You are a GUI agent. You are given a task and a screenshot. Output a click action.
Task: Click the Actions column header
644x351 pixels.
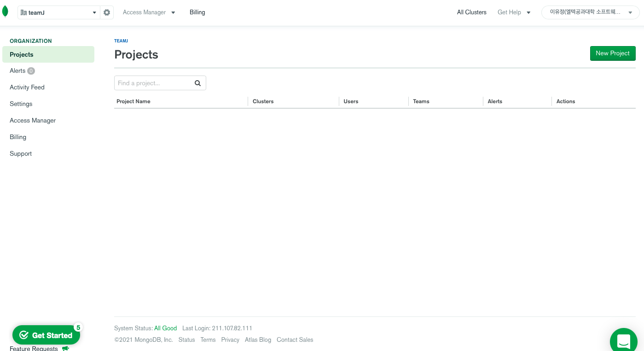(566, 101)
